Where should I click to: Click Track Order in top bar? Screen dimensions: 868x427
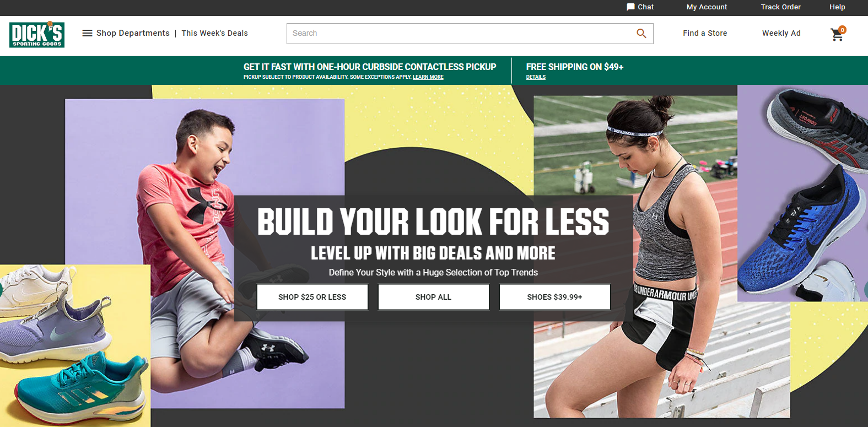click(x=780, y=7)
